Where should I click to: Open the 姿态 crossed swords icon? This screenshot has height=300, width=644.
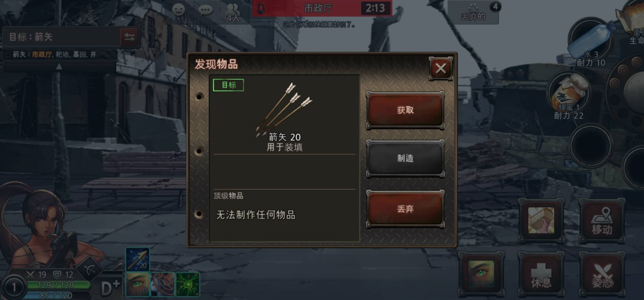(x=602, y=274)
